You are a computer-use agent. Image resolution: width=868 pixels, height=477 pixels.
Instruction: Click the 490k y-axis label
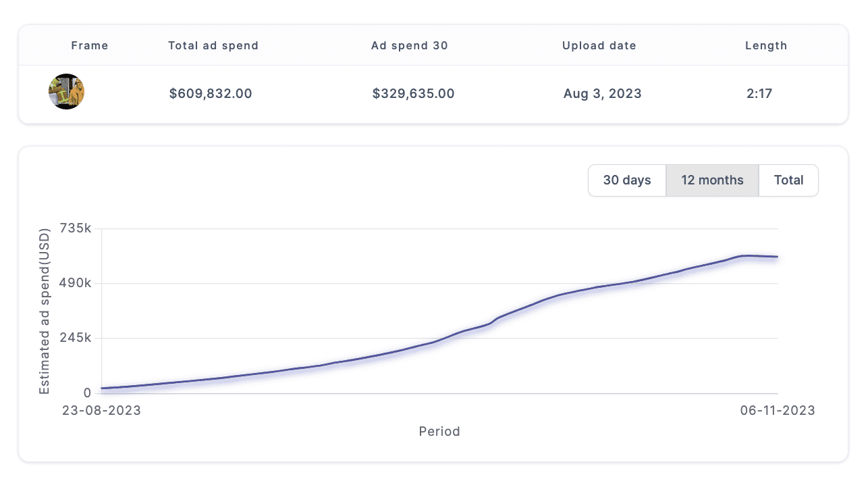[74, 283]
